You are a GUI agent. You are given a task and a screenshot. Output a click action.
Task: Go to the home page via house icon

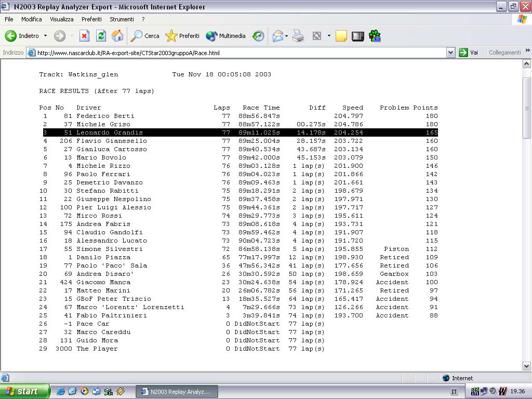pyautogui.click(x=117, y=36)
